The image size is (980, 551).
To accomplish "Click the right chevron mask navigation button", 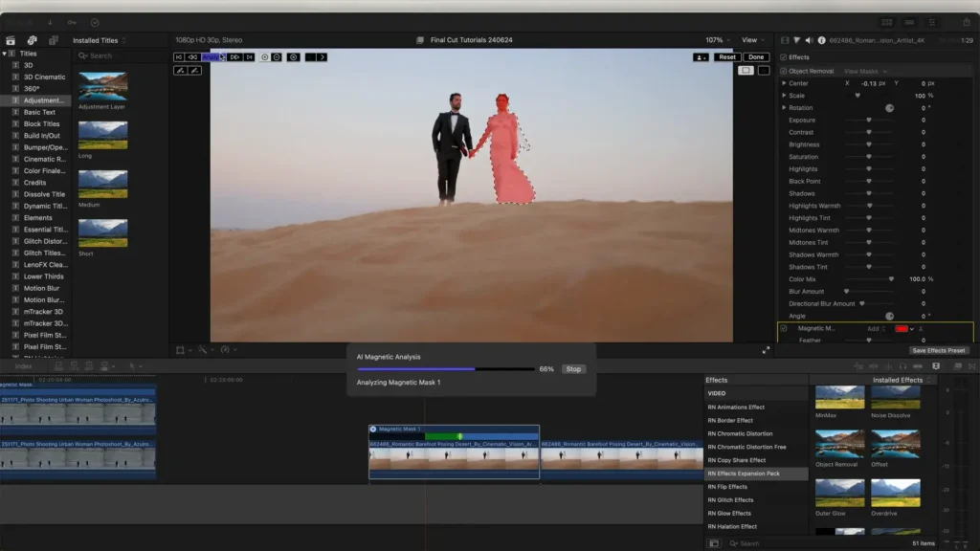I will (x=322, y=56).
